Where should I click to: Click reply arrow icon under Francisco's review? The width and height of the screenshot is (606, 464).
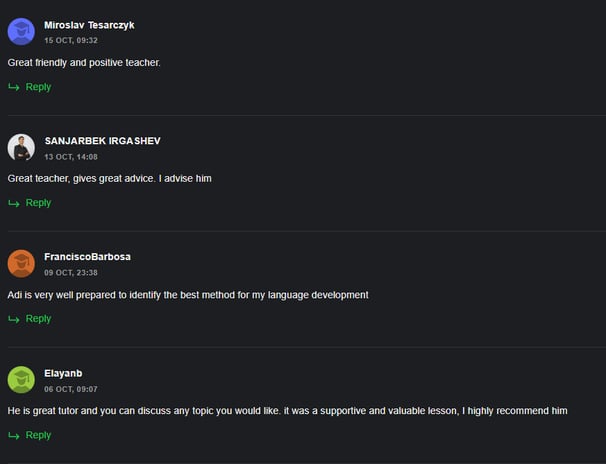click(14, 319)
